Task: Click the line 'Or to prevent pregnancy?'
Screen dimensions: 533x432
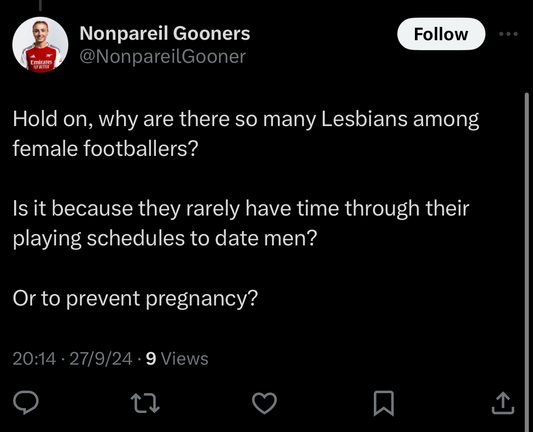Action: (x=135, y=299)
